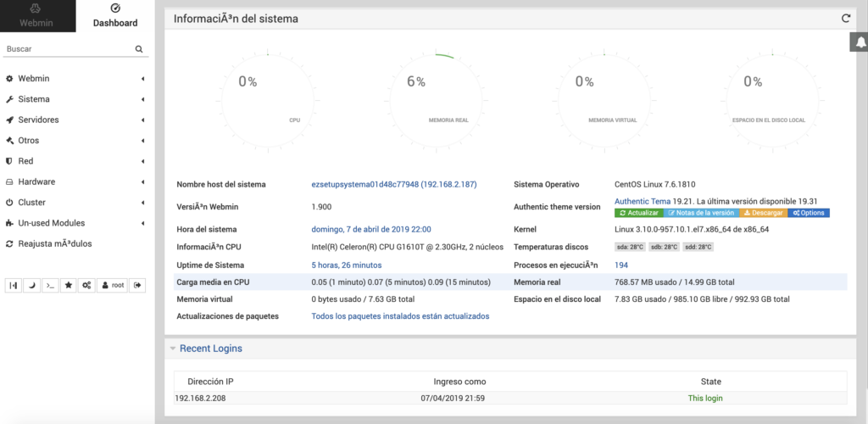Click the gear icon next to Webmin menu
This screenshot has width=868, height=424.
click(8, 79)
